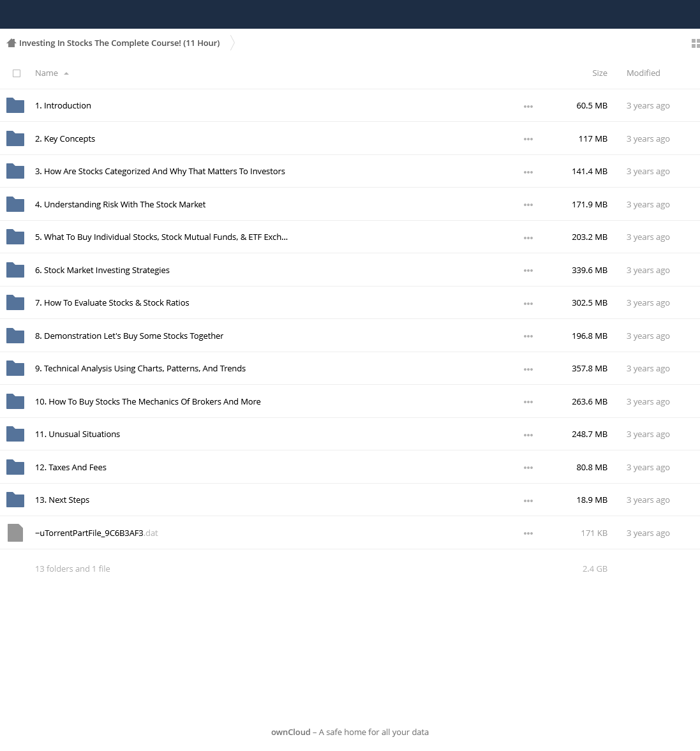Click folder icon of 11. Unusual Situations

point(15,433)
